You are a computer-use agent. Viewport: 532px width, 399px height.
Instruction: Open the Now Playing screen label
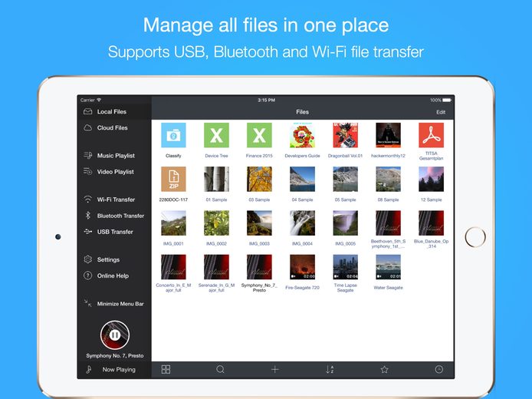pos(119,369)
